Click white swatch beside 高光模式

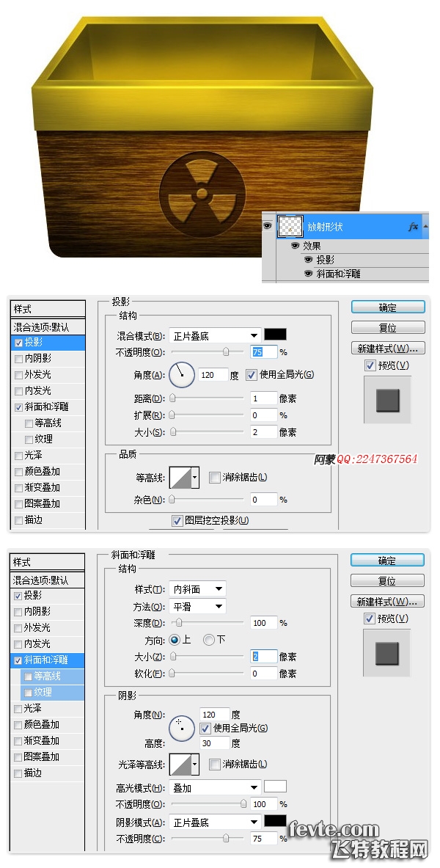pos(276,786)
